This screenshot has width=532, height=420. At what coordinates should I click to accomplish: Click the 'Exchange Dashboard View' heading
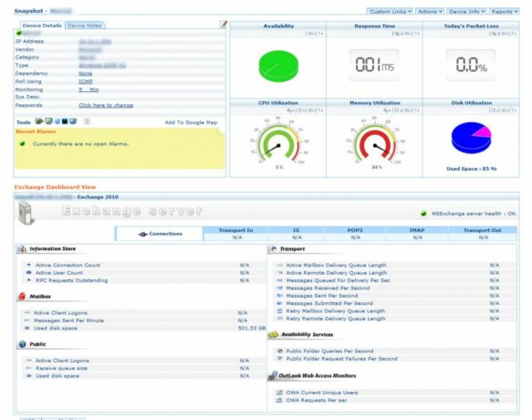click(55, 187)
